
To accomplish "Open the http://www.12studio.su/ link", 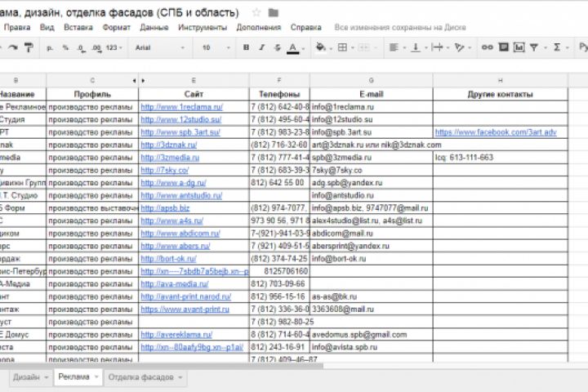I will point(180,120).
